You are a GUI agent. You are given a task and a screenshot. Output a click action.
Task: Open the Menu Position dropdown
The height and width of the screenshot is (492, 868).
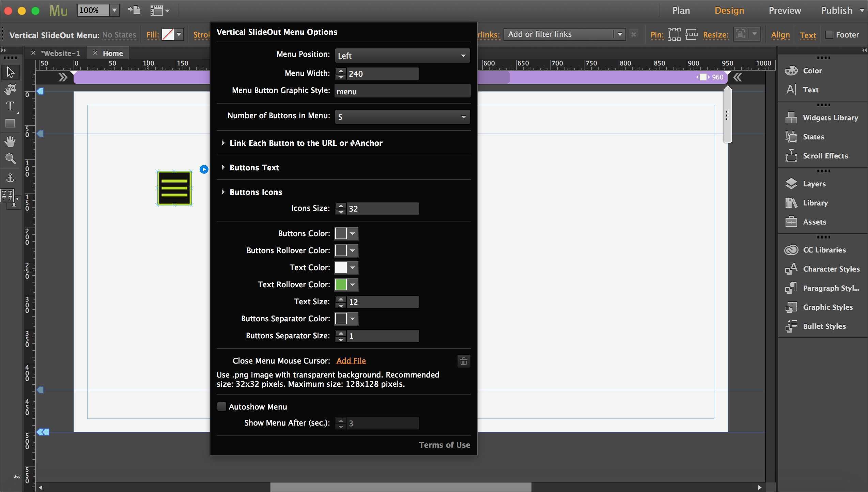402,56
